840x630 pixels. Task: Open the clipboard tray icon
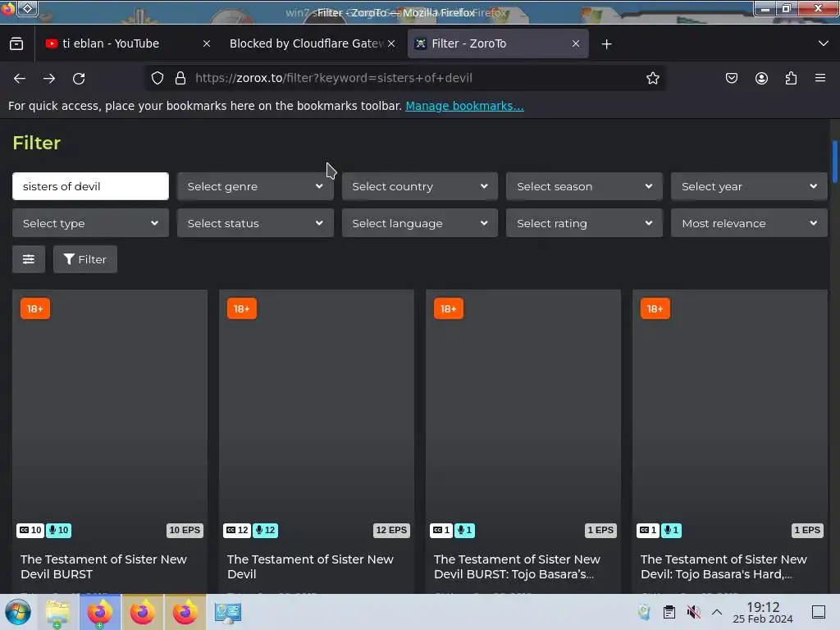(669, 612)
